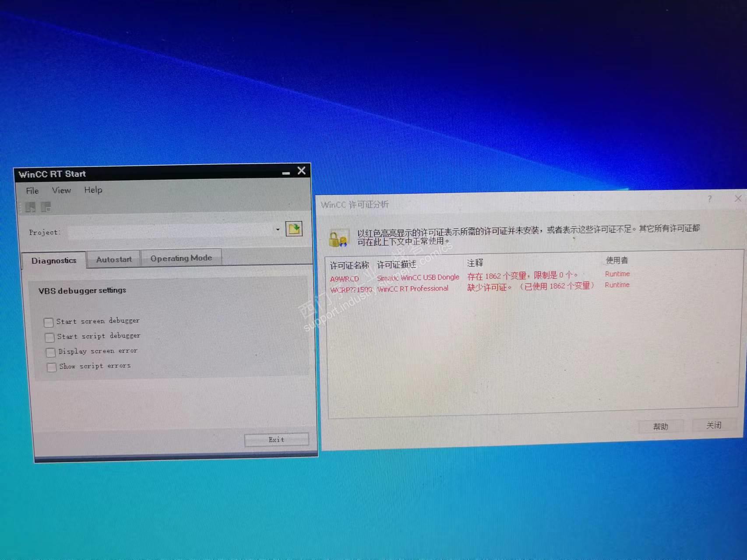Minimize the WinCC RT Start window
The width and height of the screenshot is (747, 560).
click(x=286, y=173)
